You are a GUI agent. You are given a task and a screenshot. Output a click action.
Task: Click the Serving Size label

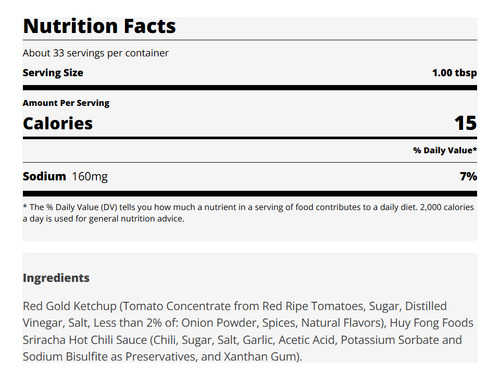click(x=53, y=73)
